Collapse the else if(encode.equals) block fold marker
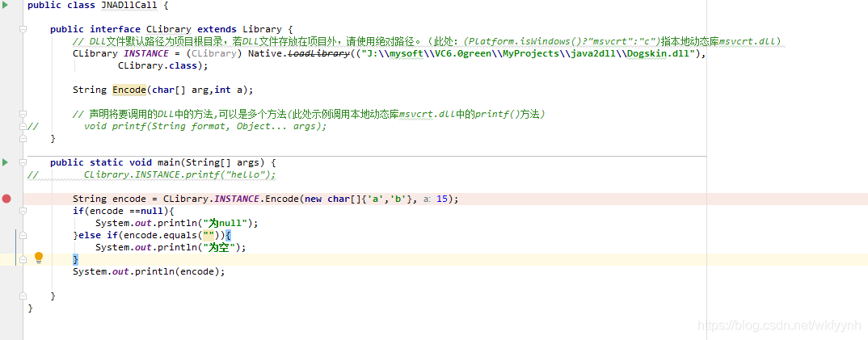The height and width of the screenshot is (340, 868). point(23,236)
